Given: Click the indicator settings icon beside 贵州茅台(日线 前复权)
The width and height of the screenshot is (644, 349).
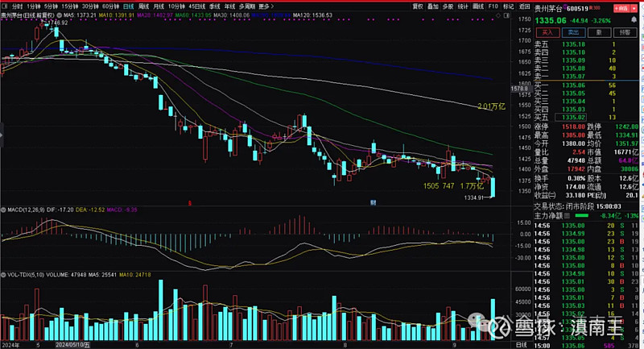Looking at the screenshot, I should pos(59,15).
